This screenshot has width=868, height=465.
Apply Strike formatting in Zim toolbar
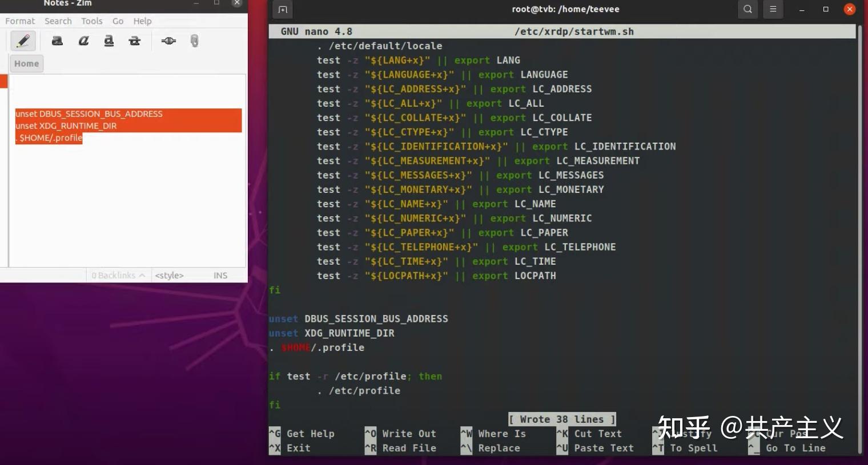pos(135,41)
